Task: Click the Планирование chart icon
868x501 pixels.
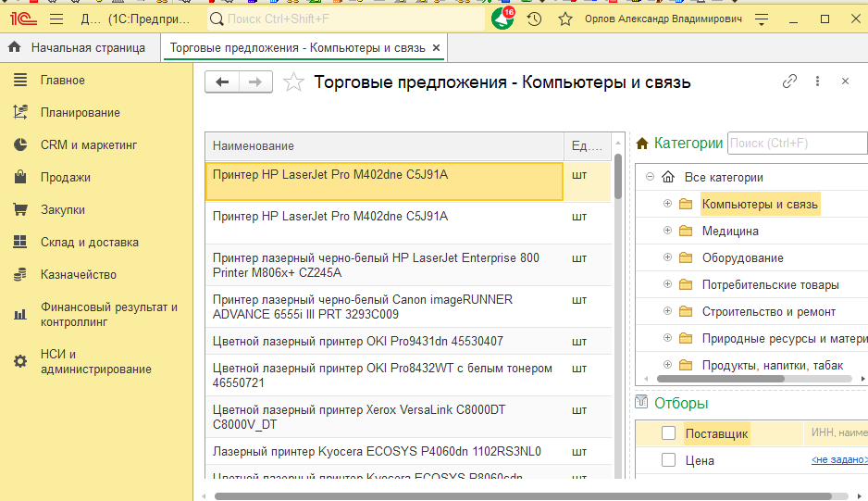Action: (20, 112)
